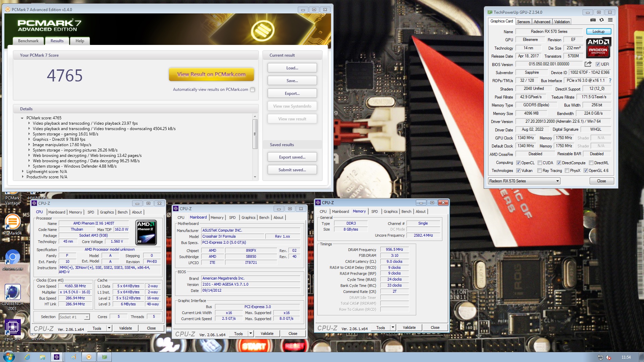Enable automatically view results on PCMark.com

click(253, 89)
